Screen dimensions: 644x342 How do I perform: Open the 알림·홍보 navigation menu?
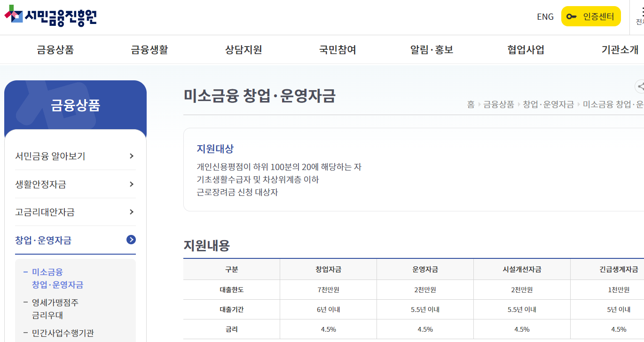point(432,49)
